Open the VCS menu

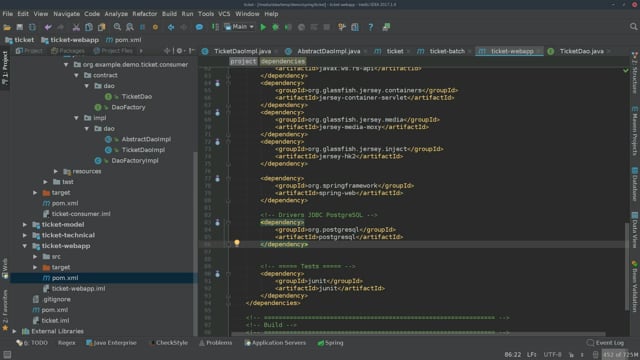[x=224, y=14]
